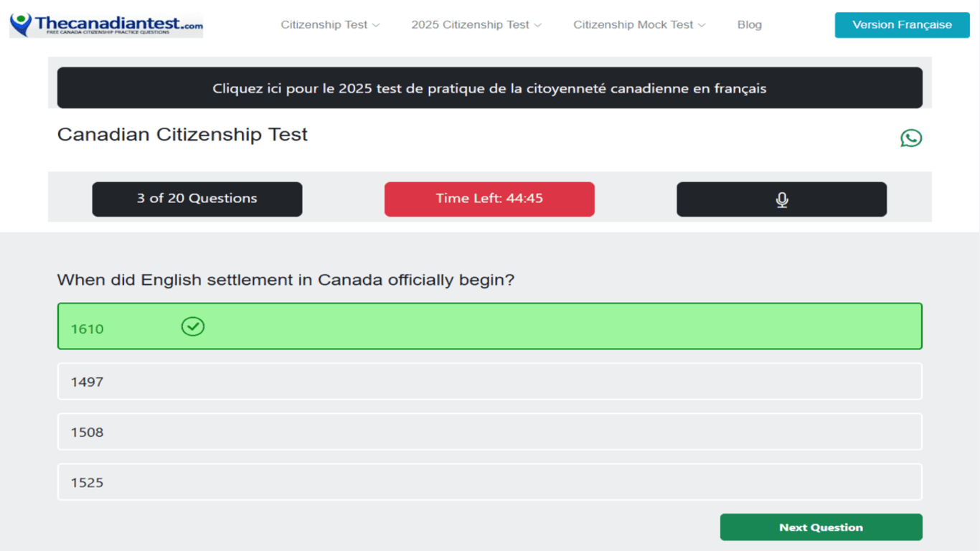Expand the Citizenship Test dropdown menu

[x=330, y=24]
